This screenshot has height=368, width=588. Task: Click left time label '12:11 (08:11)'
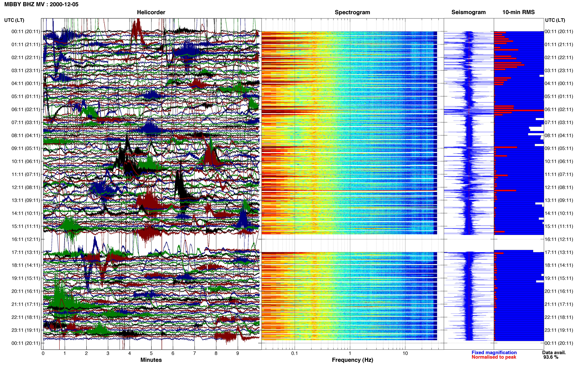[26, 187]
